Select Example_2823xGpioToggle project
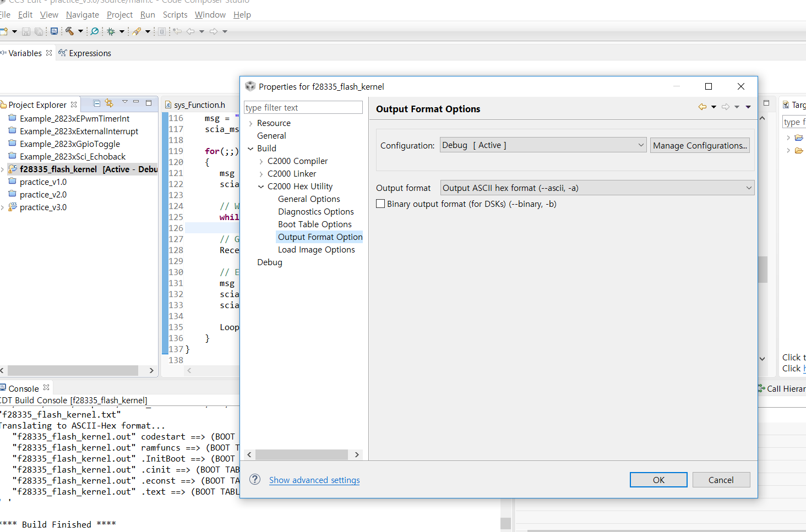806x532 pixels. (x=70, y=144)
